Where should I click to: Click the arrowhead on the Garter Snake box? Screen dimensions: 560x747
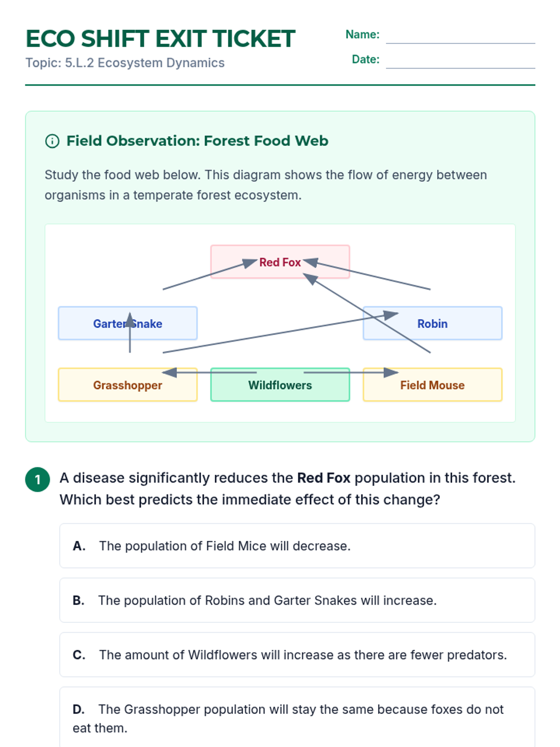[x=130, y=320]
